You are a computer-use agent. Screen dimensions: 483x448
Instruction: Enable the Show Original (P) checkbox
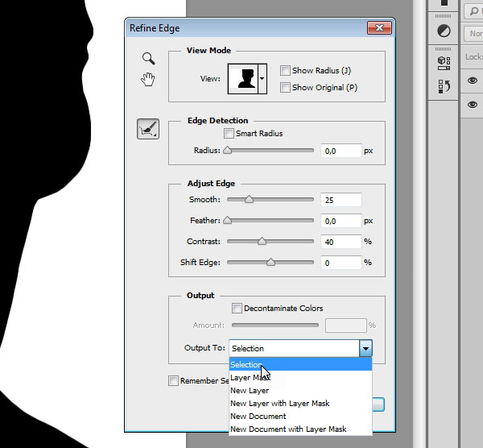[x=285, y=87]
